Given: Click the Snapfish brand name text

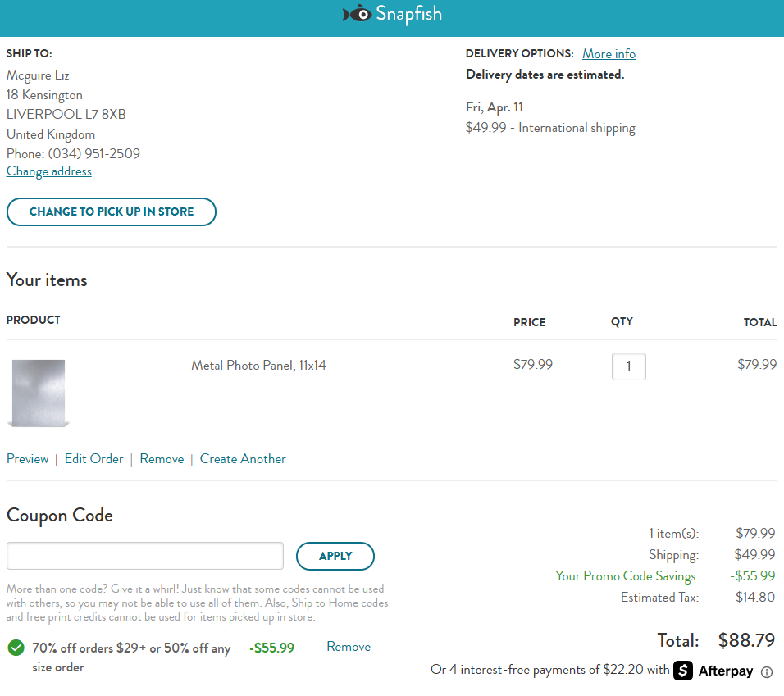Looking at the screenshot, I should [x=408, y=14].
